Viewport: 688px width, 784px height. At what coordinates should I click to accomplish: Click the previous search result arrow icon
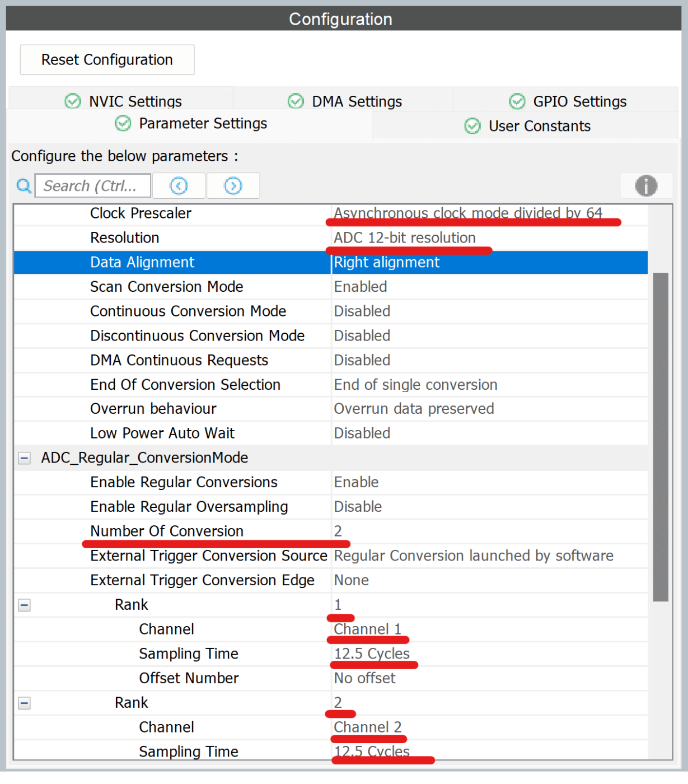pyautogui.click(x=179, y=185)
